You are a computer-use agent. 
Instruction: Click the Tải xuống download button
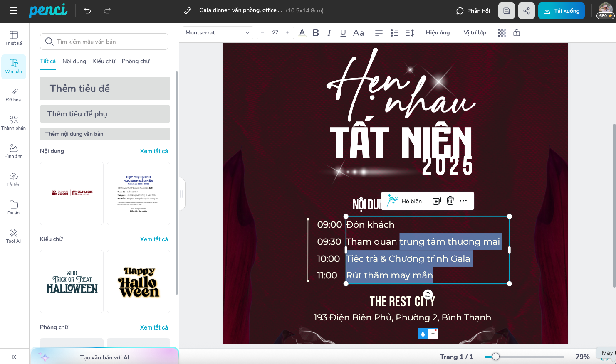coord(561,11)
